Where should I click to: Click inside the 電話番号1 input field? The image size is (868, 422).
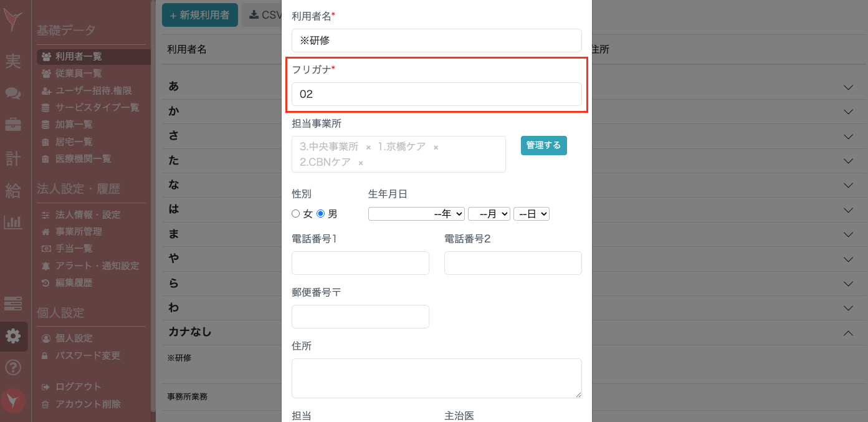click(x=360, y=262)
